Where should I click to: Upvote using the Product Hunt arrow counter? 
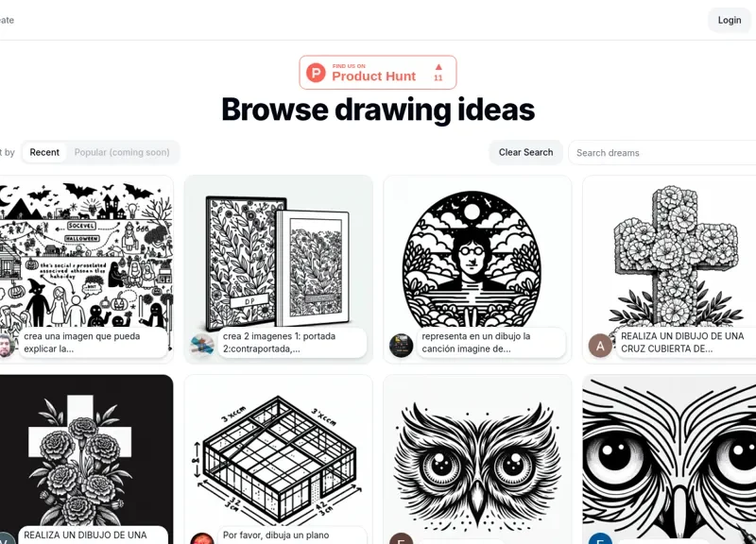[438, 73]
